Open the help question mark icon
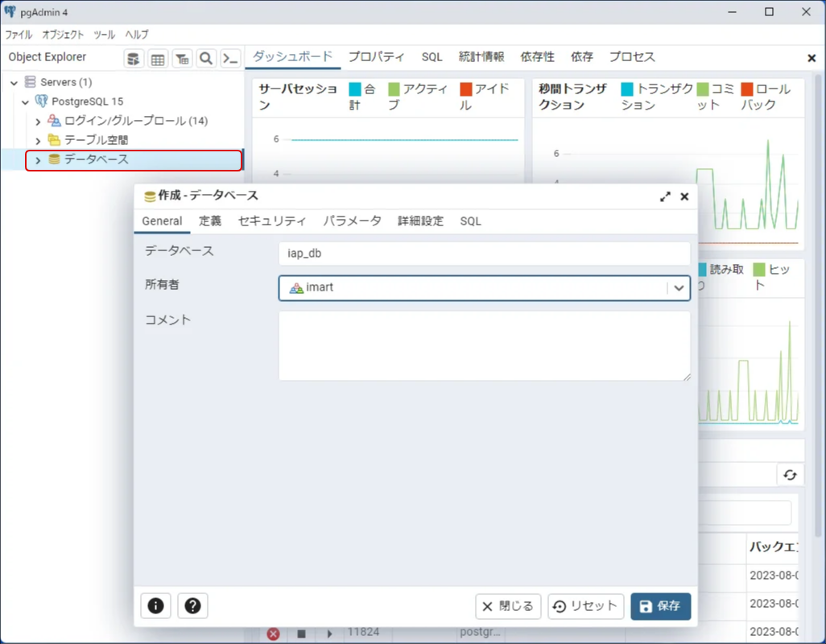This screenshot has height=644, width=826. tap(192, 606)
